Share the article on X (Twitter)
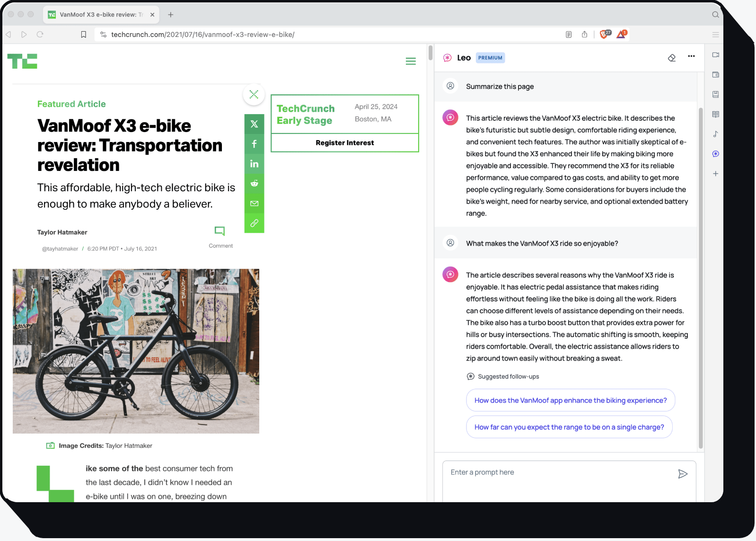Image resolution: width=756 pixels, height=541 pixels. 254,124
